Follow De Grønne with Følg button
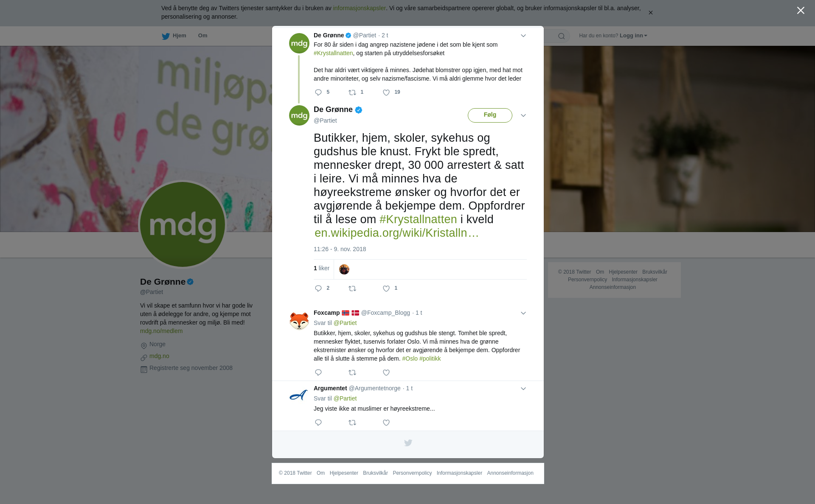Image resolution: width=815 pixels, height=504 pixels. [490, 115]
